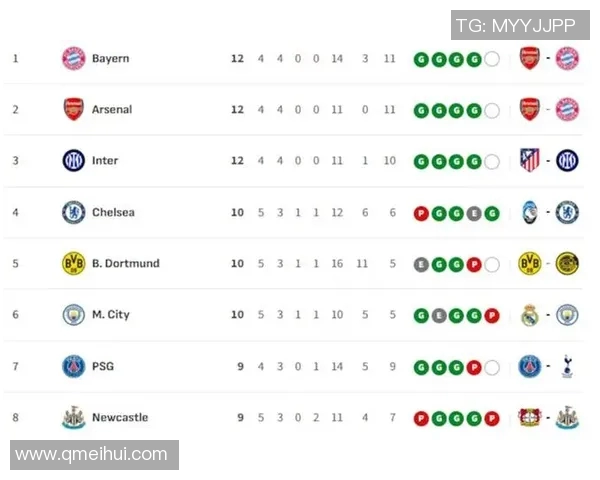The width and height of the screenshot is (600, 480).
Task: Click the Atalanta crest in Chelsea's next match
Action: point(530,212)
